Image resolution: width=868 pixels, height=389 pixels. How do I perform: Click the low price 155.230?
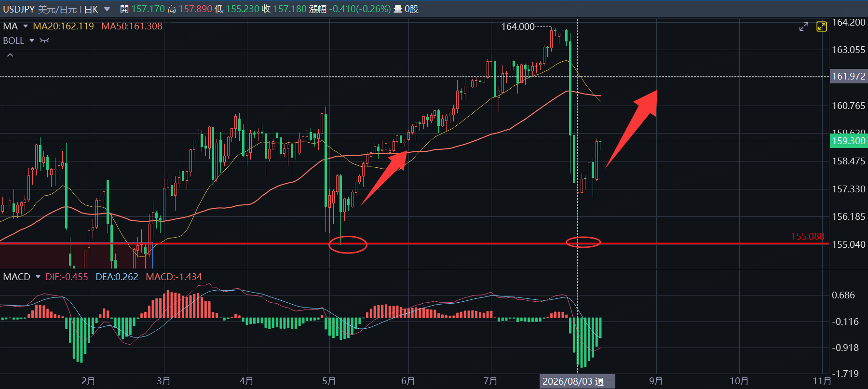(x=243, y=9)
